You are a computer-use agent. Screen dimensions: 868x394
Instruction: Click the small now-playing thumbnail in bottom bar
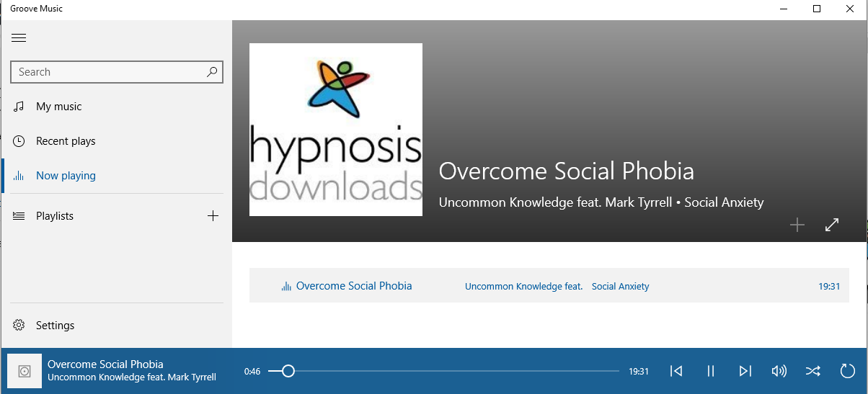(x=25, y=371)
